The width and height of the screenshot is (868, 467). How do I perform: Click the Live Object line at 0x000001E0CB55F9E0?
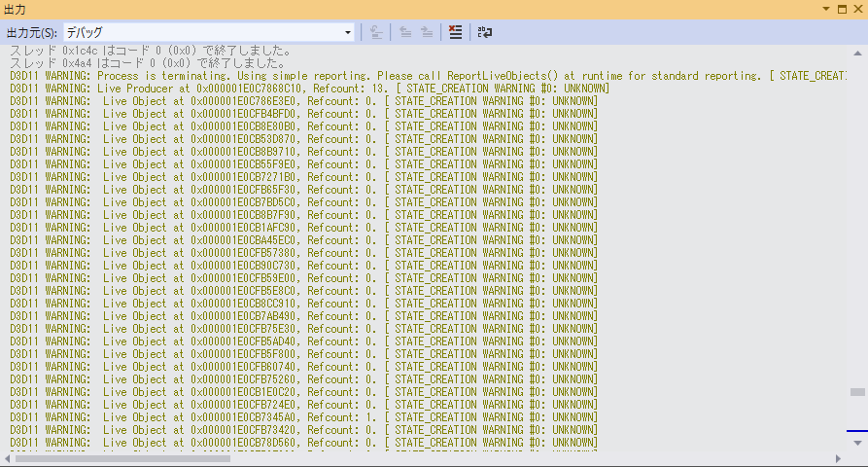[304, 164]
